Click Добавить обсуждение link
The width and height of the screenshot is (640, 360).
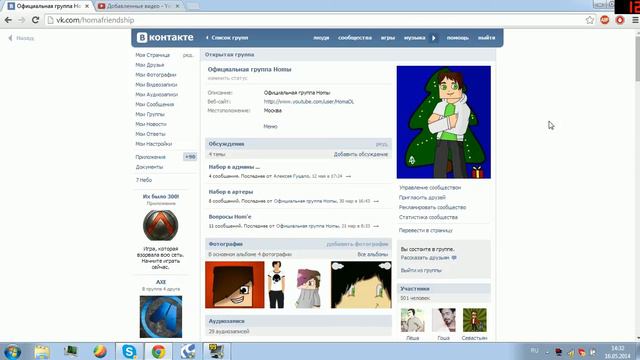pyautogui.click(x=361, y=154)
